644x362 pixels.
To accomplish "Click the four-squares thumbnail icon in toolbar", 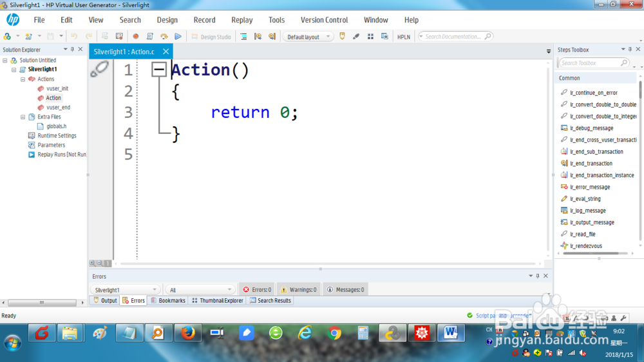I will coord(370,37).
